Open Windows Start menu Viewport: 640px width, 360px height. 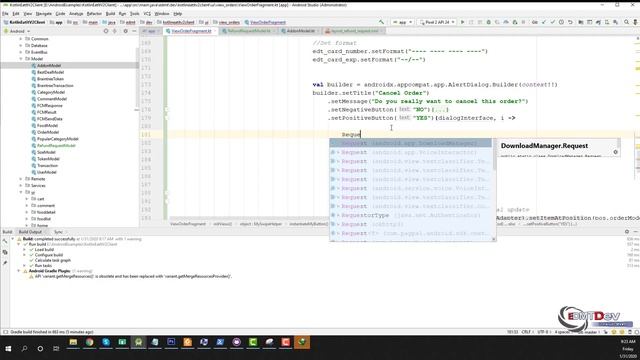point(8,349)
